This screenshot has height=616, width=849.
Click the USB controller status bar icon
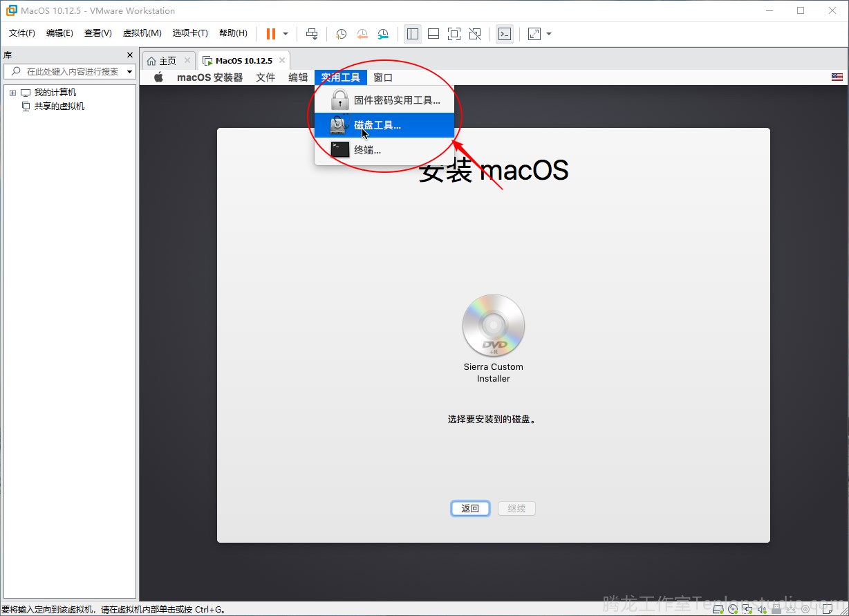click(776, 610)
